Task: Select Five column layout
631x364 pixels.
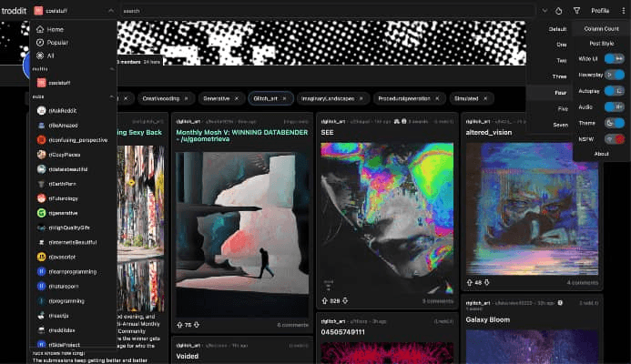Action: click(563, 108)
